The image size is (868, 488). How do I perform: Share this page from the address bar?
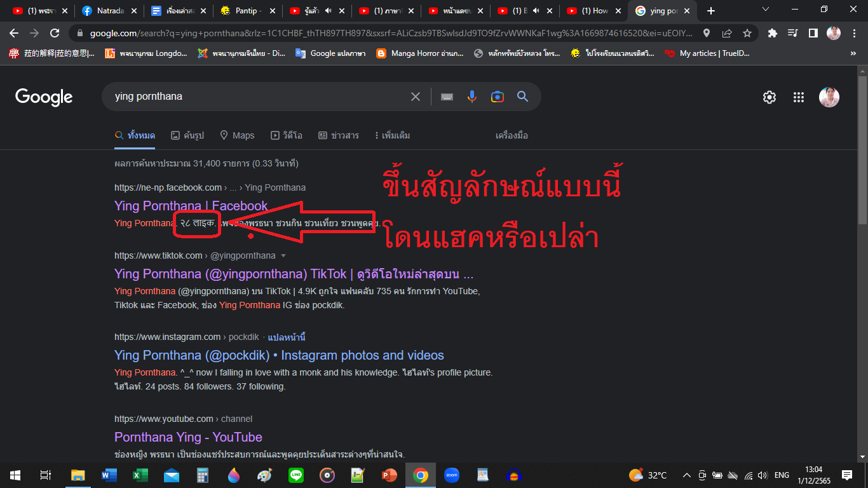pyautogui.click(x=727, y=33)
